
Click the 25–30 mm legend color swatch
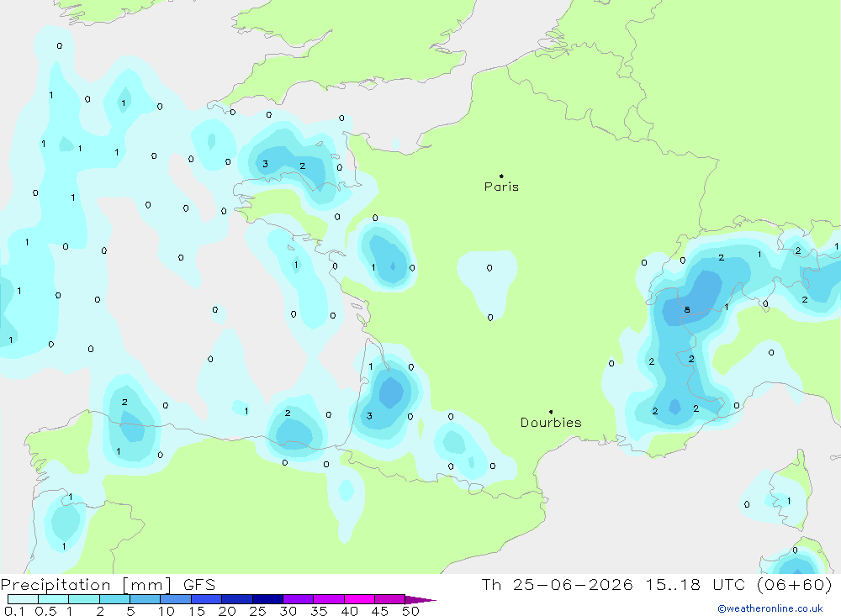[267, 599]
